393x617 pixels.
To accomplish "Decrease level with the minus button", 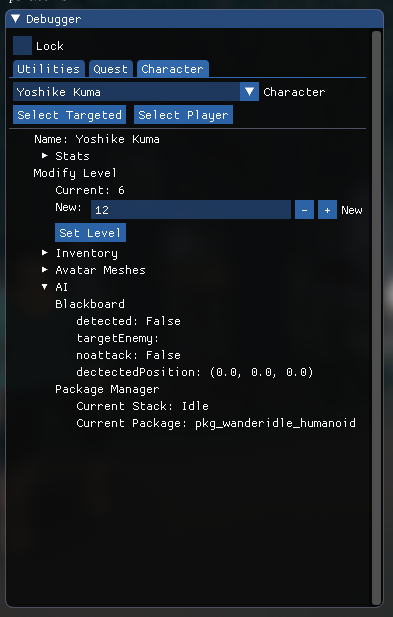I will tap(304, 209).
